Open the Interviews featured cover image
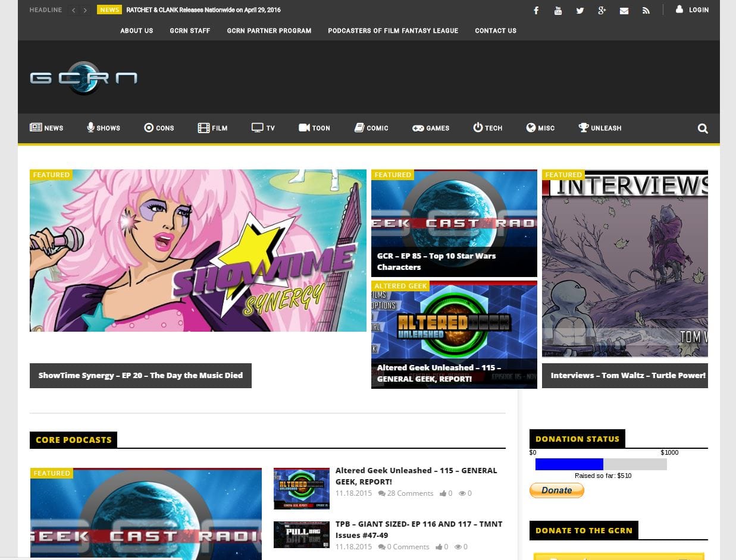 pyautogui.click(x=625, y=263)
